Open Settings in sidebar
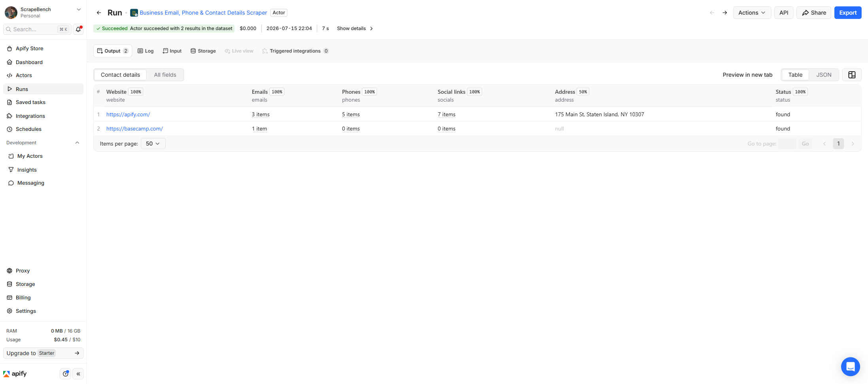The width and height of the screenshot is (868, 384). tap(43, 311)
